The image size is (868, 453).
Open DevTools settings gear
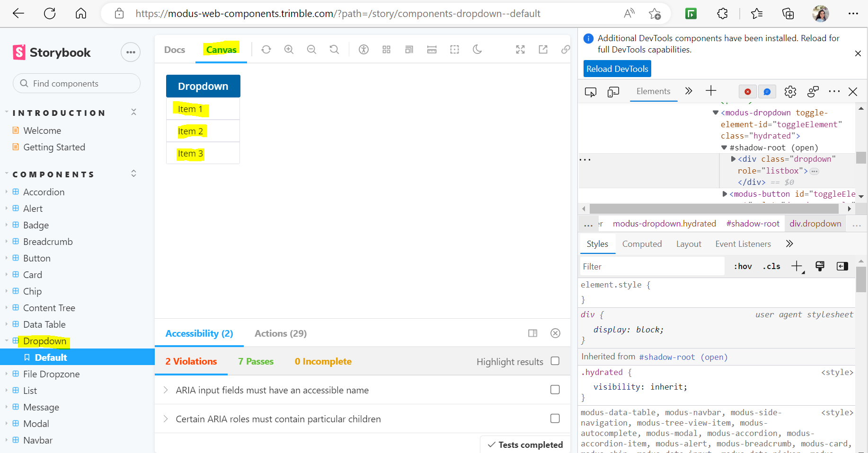pyautogui.click(x=790, y=92)
